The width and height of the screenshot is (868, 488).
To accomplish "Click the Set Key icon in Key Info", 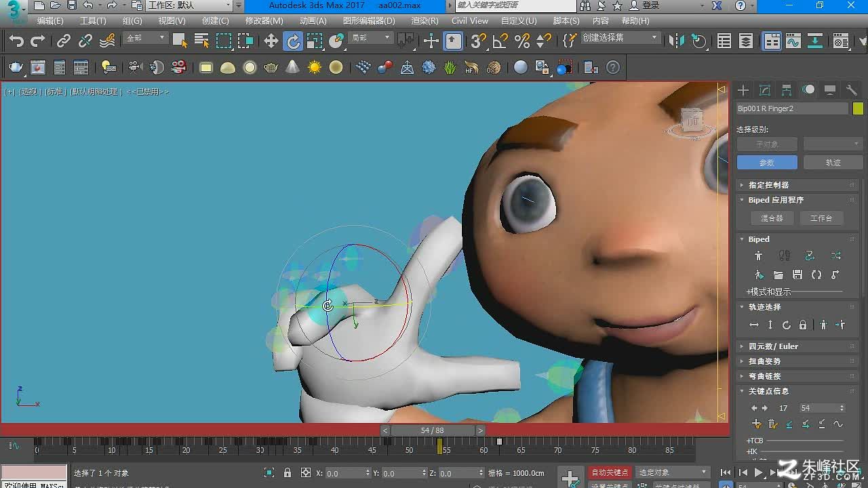I will (x=757, y=424).
